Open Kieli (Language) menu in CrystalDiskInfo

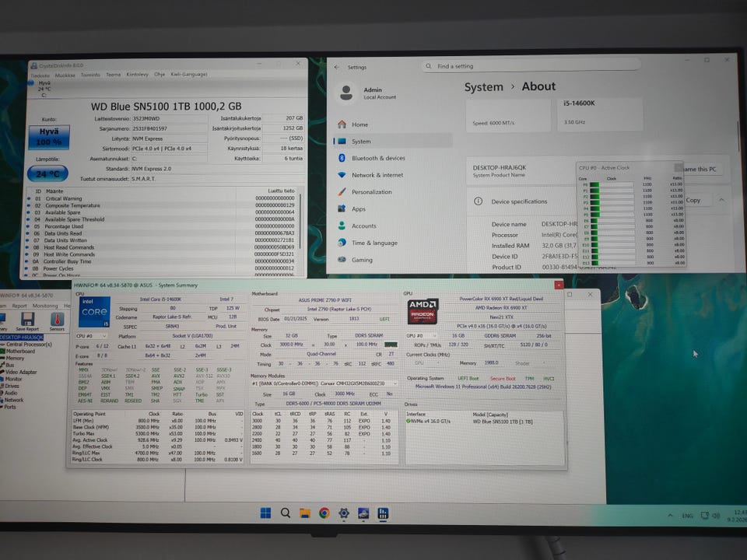click(188, 75)
